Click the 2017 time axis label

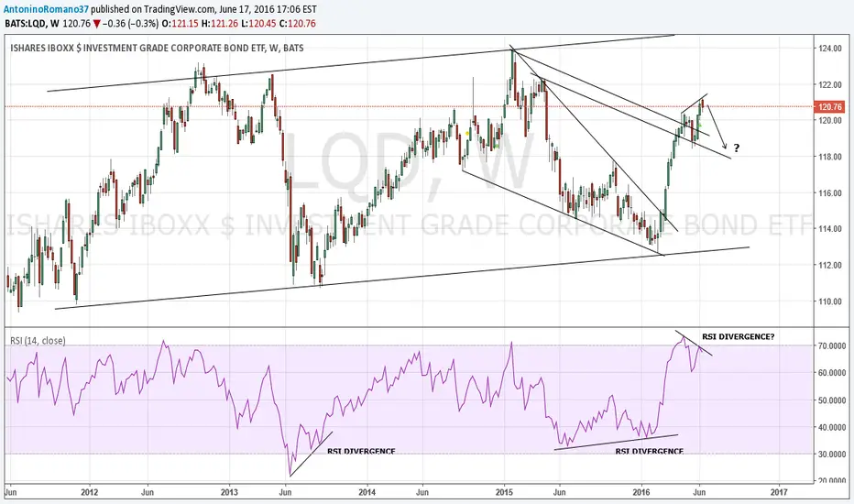coord(780,492)
